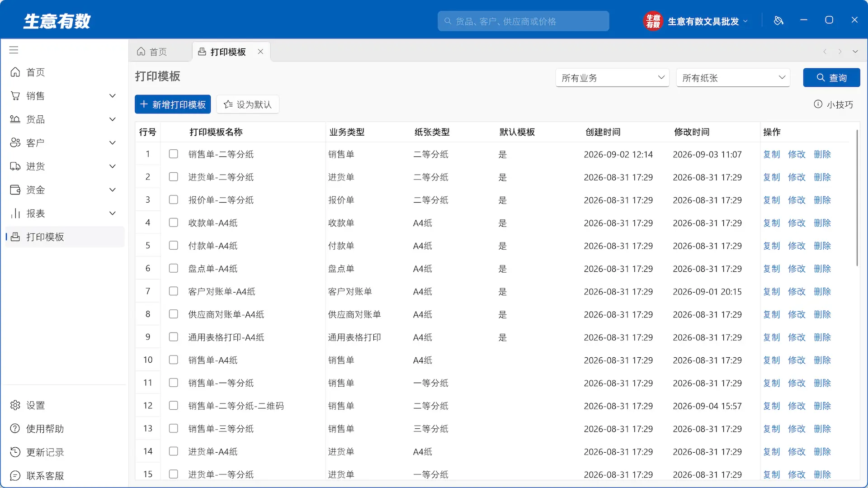The image size is (868, 488).
Task: Check the 收款单-A4纸 row checkbox
Action: click(x=174, y=223)
